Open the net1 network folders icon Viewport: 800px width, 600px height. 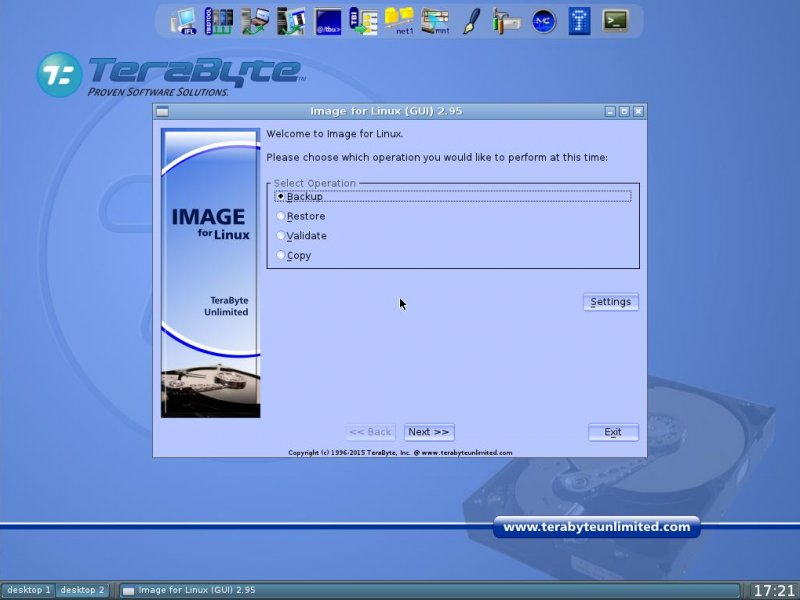(399, 22)
